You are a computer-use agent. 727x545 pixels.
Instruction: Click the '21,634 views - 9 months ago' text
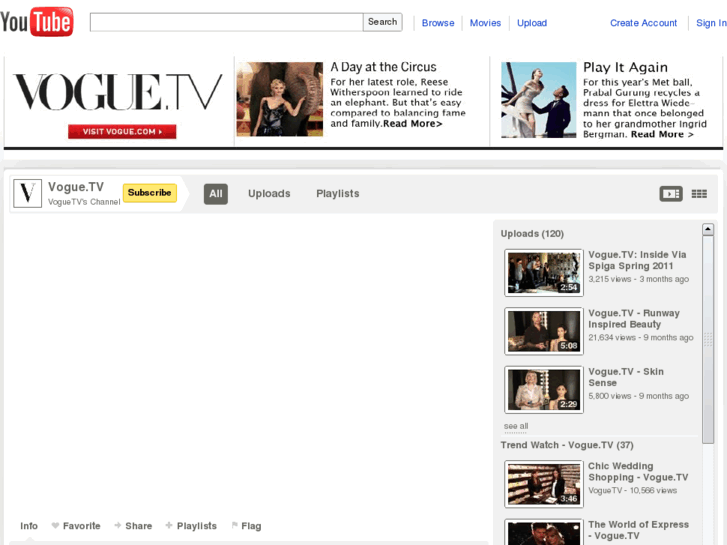point(641,338)
